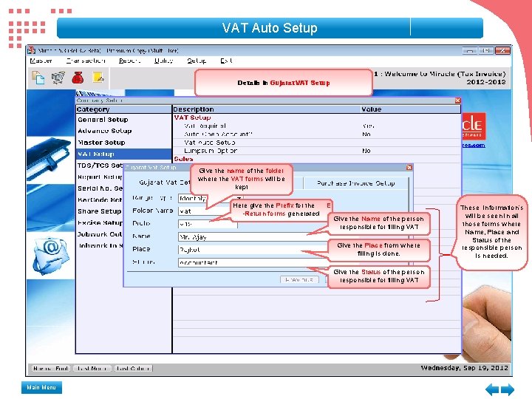Open the Utility menu

[x=163, y=61]
